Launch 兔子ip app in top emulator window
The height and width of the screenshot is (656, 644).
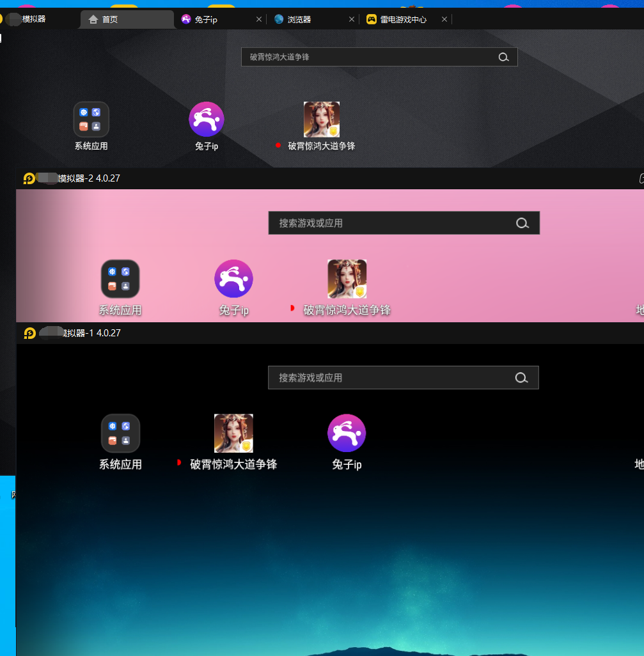(x=207, y=119)
